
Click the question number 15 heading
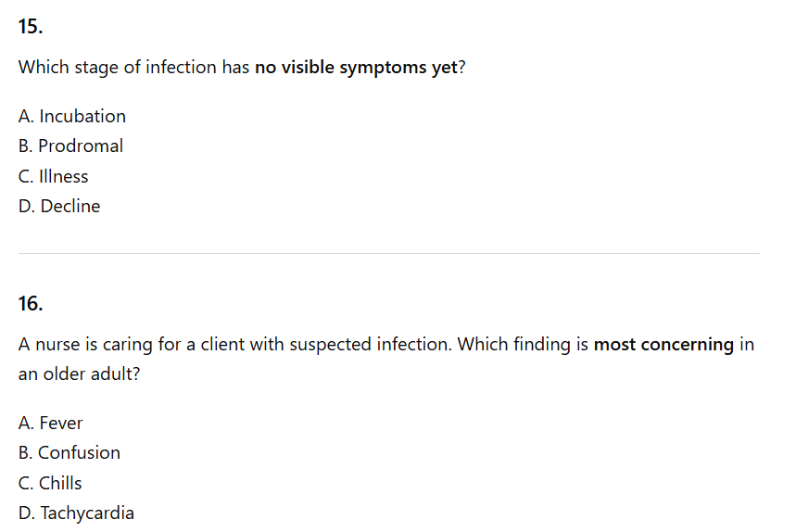pyautogui.click(x=31, y=27)
